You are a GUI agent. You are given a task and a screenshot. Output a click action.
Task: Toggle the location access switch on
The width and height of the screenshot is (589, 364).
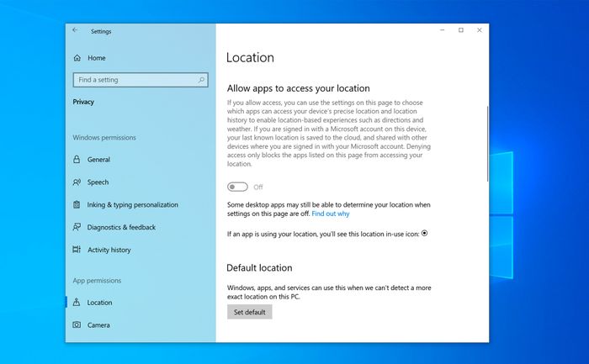click(x=237, y=187)
